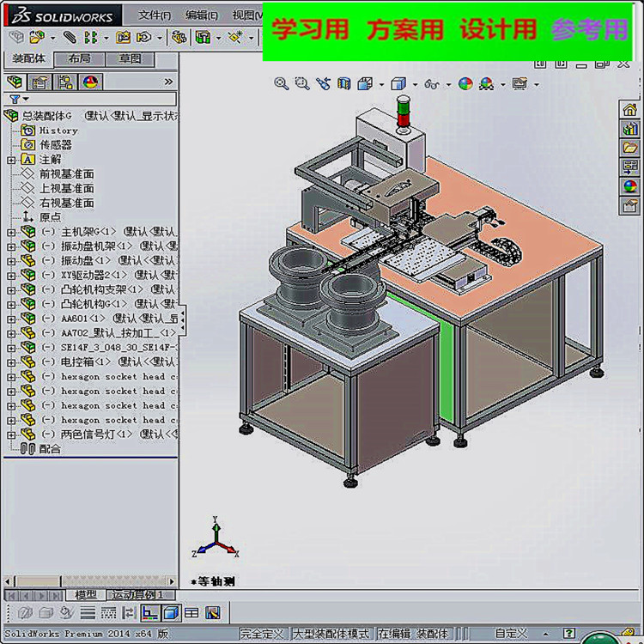The width and height of the screenshot is (644, 644).
Task: Switch to the 运动算例 1 tab
Action: [141, 594]
